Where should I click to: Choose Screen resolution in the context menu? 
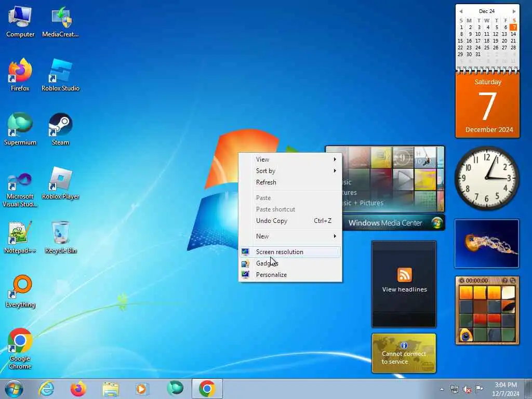(290, 252)
